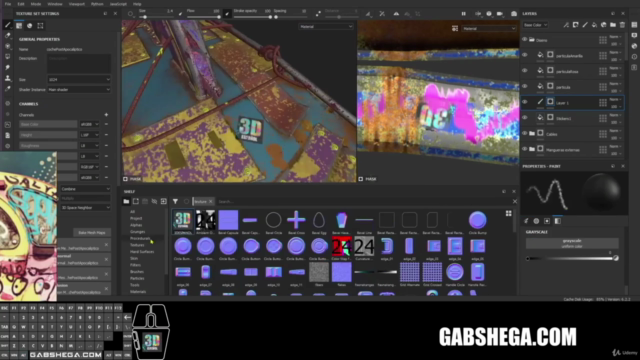Add an effect with the wand icon
The image size is (640, 360).
coord(566,25)
